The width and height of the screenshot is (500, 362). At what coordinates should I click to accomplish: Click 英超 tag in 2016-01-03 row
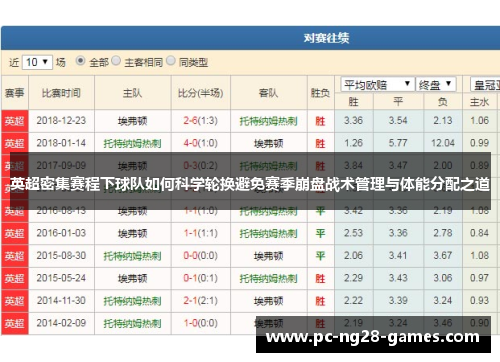point(14,233)
